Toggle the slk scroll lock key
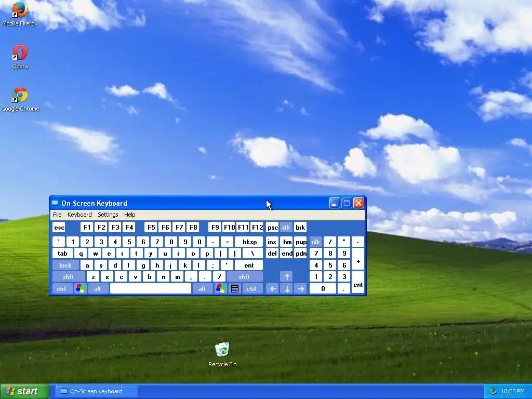 (286, 228)
